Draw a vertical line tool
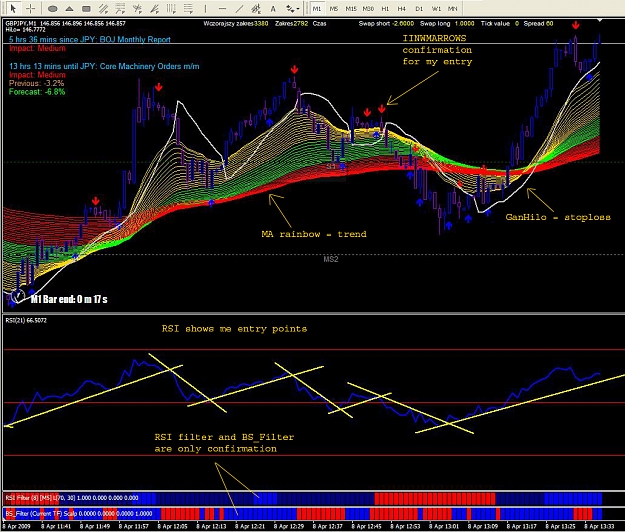The image size is (625, 532). [x=205, y=8]
